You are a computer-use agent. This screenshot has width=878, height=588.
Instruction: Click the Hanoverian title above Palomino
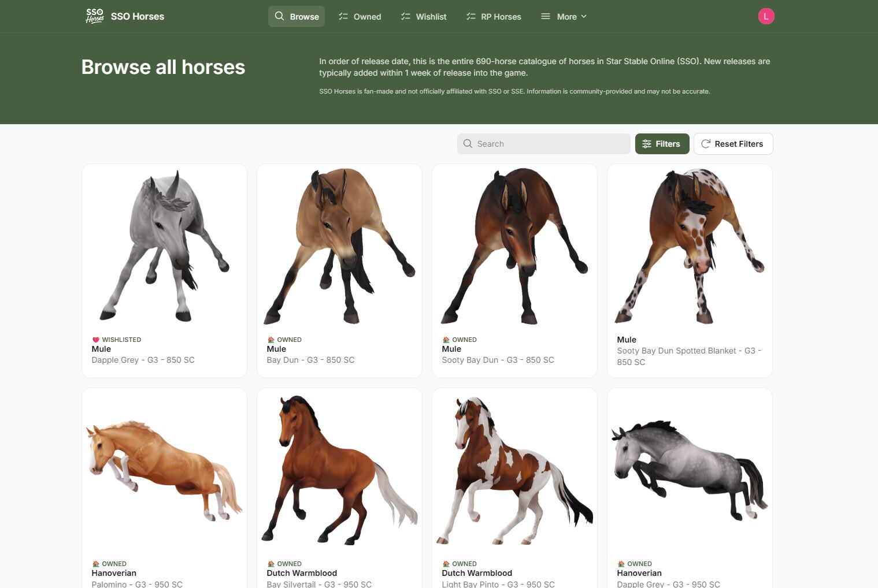coord(114,573)
